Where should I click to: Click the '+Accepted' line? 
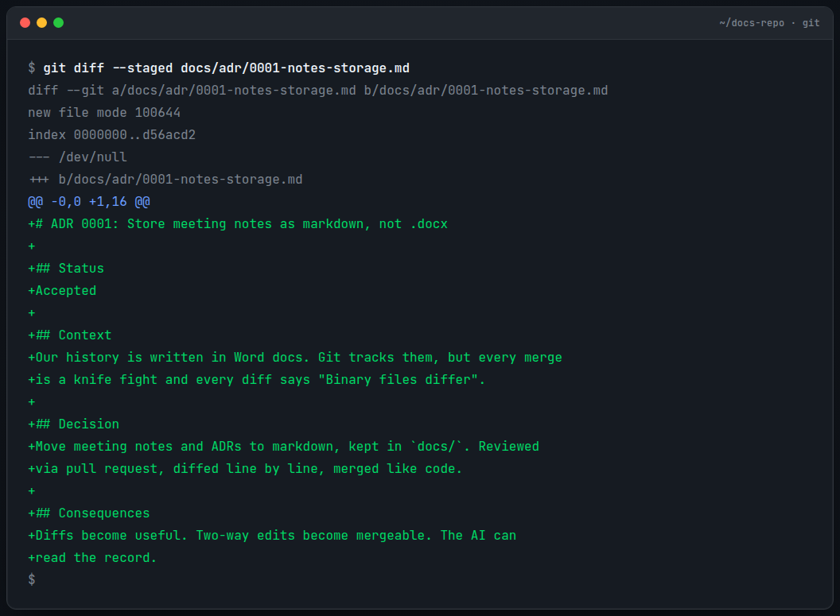pos(62,291)
